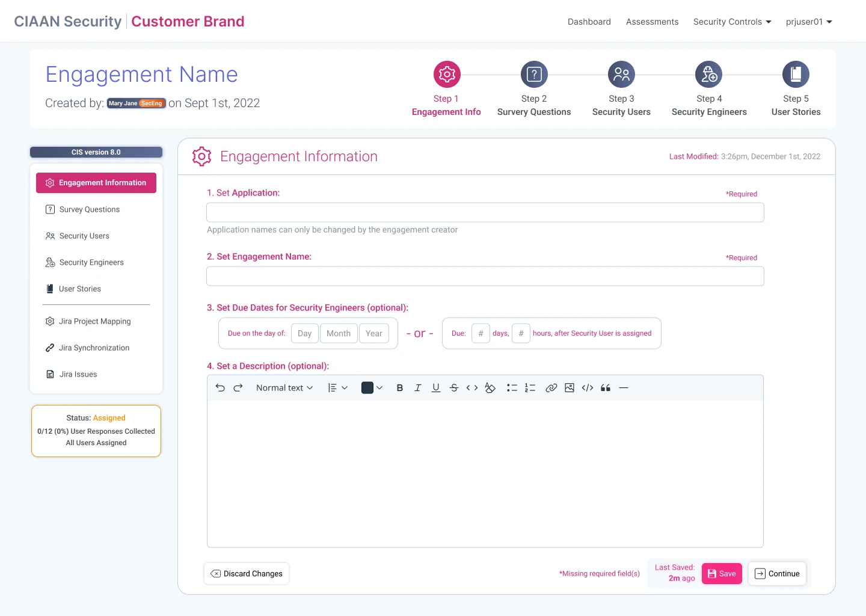This screenshot has height=616, width=866.
Task: Insert an image into the description
Action: click(x=570, y=388)
